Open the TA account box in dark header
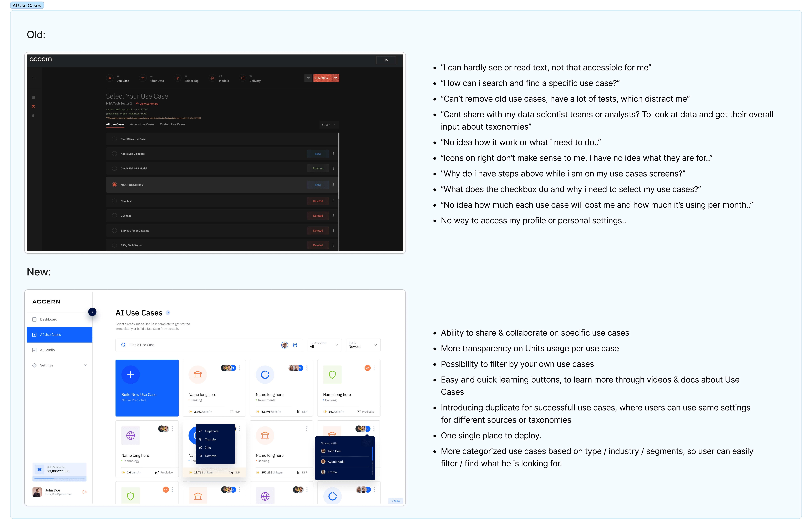This screenshot has height=529, width=812. click(386, 60)
